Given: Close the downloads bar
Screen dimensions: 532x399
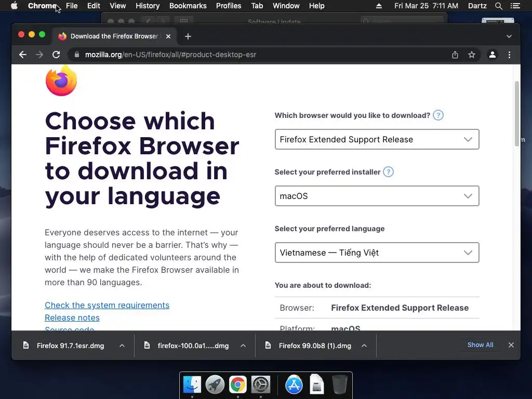Looking at the screenshot, I should coord(511,345).
